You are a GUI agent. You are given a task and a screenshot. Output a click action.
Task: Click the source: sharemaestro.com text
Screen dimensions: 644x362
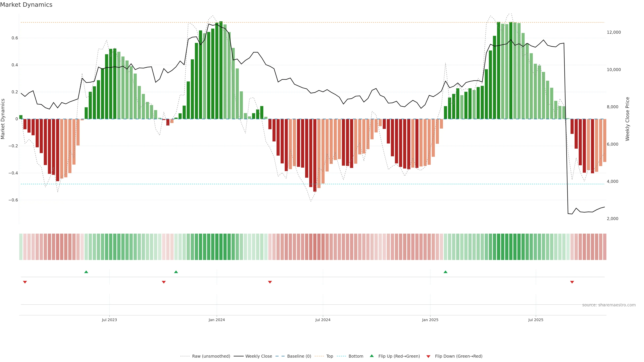[x=609, y=305]
